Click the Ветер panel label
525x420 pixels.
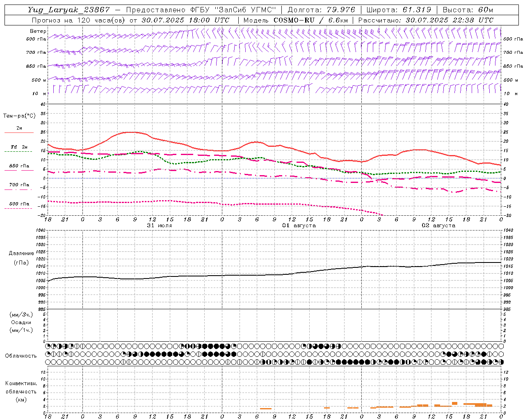[38, 31]
